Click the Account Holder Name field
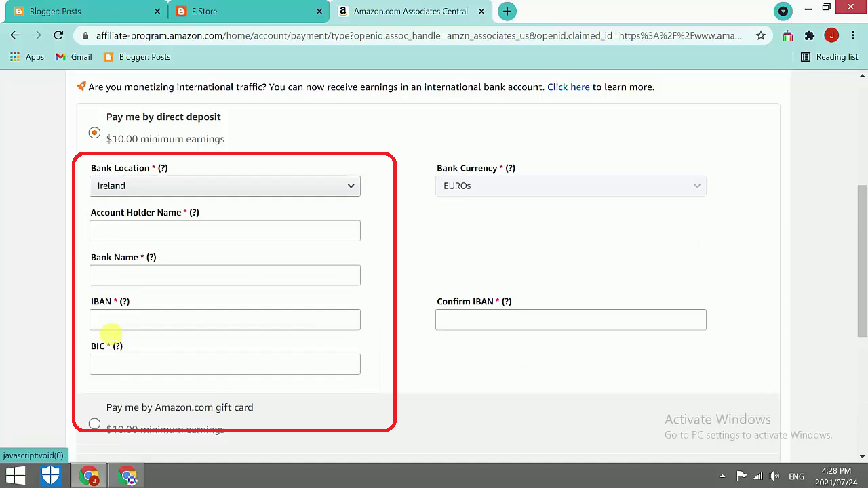 [x=225, y=230]
